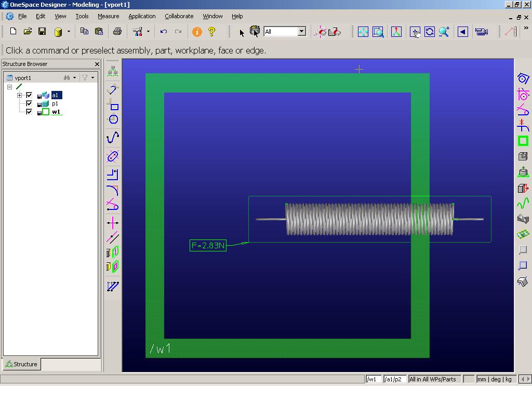Click the /a1/p2 status bar field
532x399 pixels.
tap(395, 379)
